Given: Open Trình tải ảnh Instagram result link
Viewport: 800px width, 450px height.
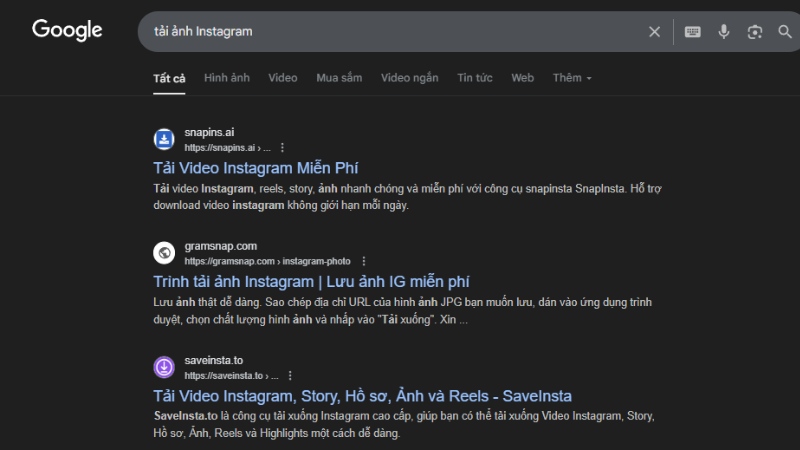Looking at the screenshot, I should [311, 282].
